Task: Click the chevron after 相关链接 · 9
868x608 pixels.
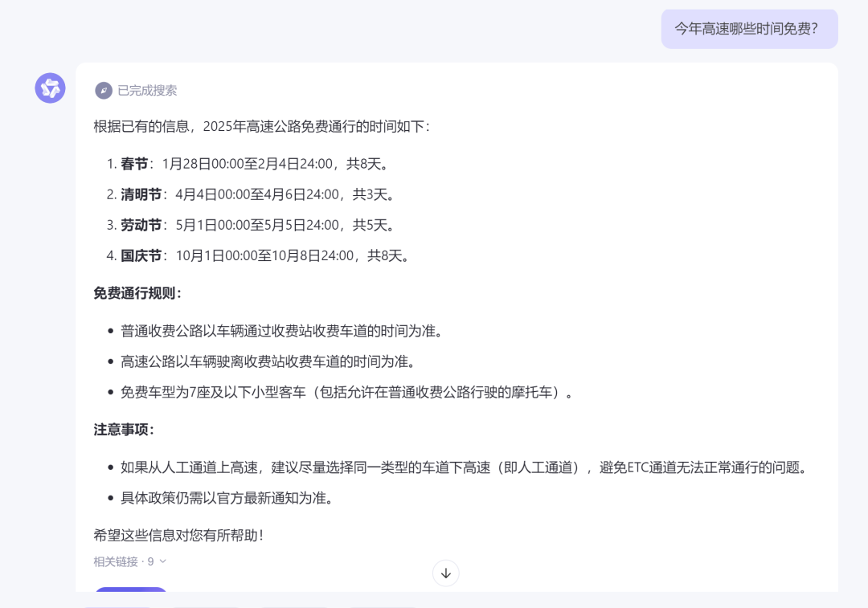Action: coord(163,561)
